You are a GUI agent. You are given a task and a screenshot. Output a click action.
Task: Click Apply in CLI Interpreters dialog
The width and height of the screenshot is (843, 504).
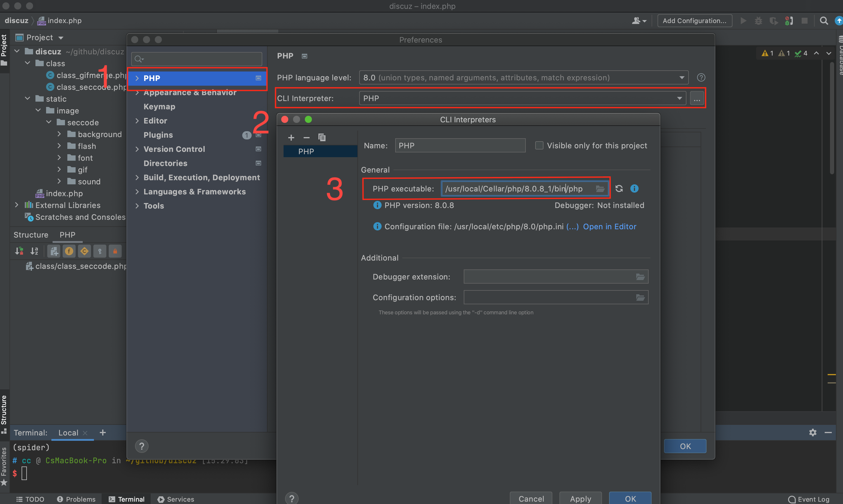point(581,499)
